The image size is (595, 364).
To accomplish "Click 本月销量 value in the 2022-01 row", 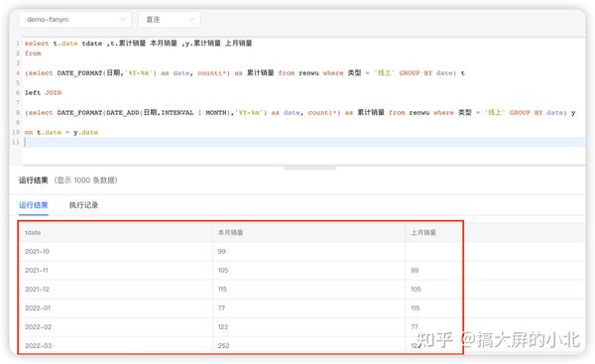I will click(x=221, y=308).
